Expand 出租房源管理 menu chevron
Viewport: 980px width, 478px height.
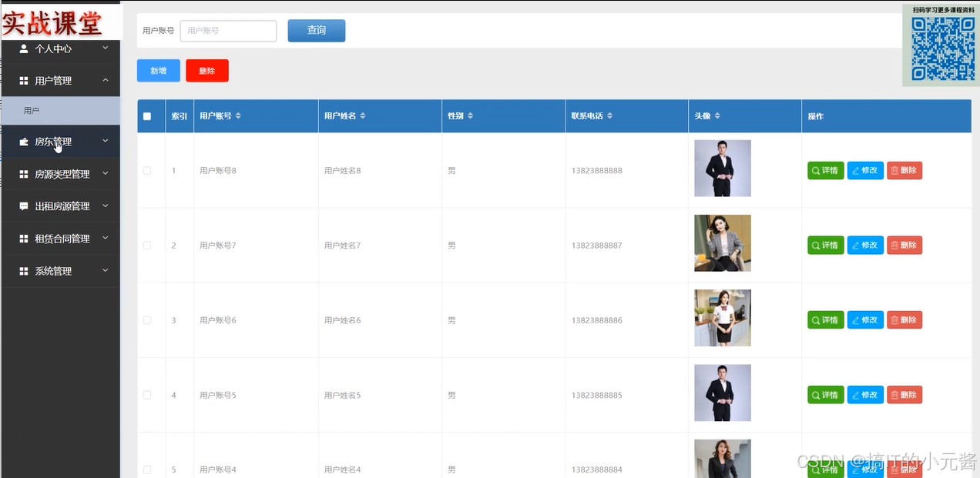pyautogui.click(x=106, y=206)
